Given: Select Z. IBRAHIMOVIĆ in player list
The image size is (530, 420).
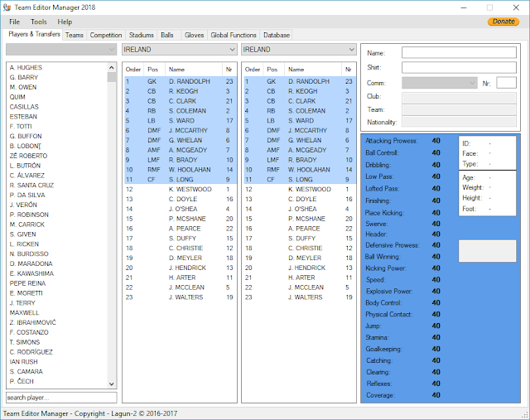Looking at the screenshot, I should click(33, 322).
